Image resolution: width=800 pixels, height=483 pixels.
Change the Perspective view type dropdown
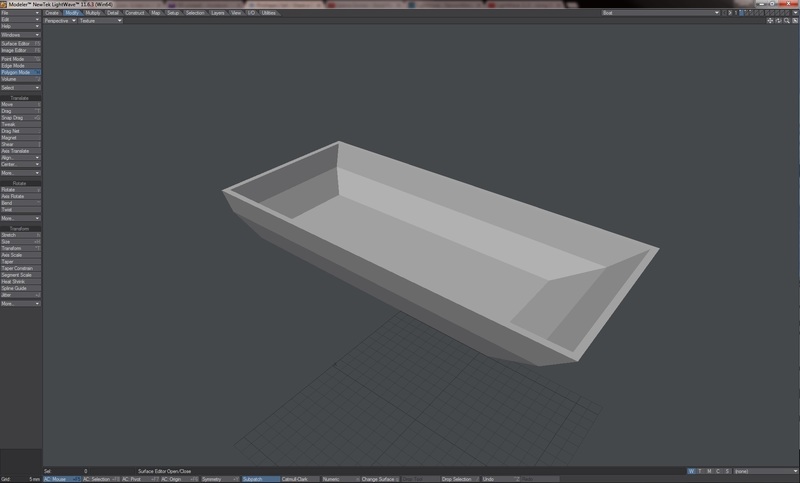coord(60,21)
